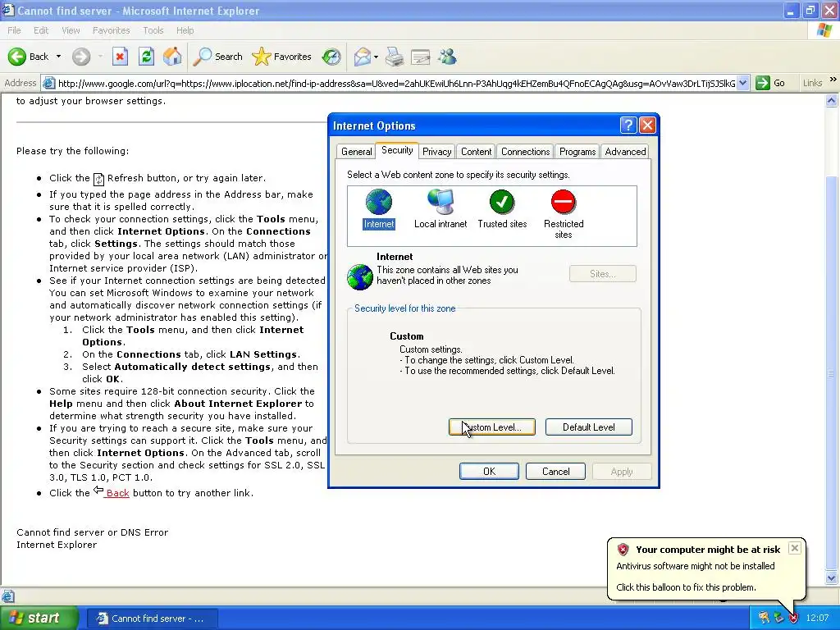
Task: Switch to the Connections tab
Action: click(525, 152)
